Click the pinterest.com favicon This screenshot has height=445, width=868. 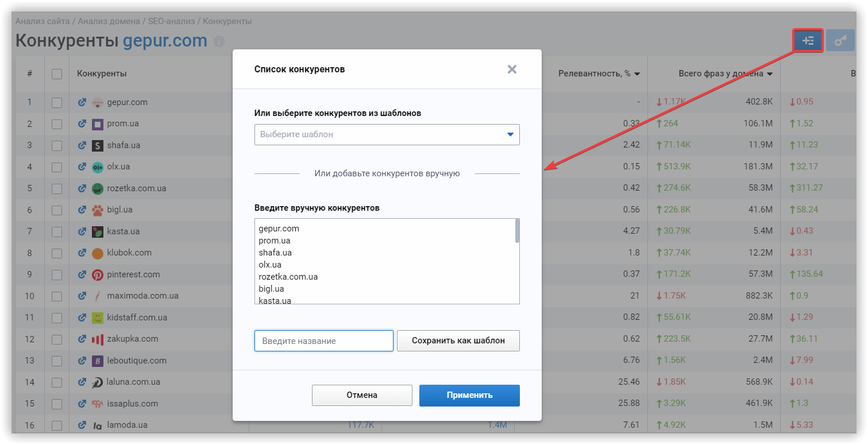click(98, 275)
